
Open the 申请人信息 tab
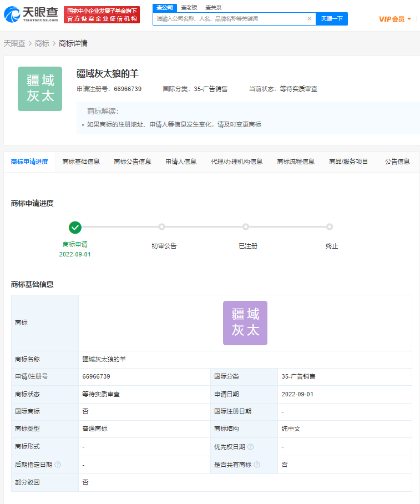click(181, 162)
